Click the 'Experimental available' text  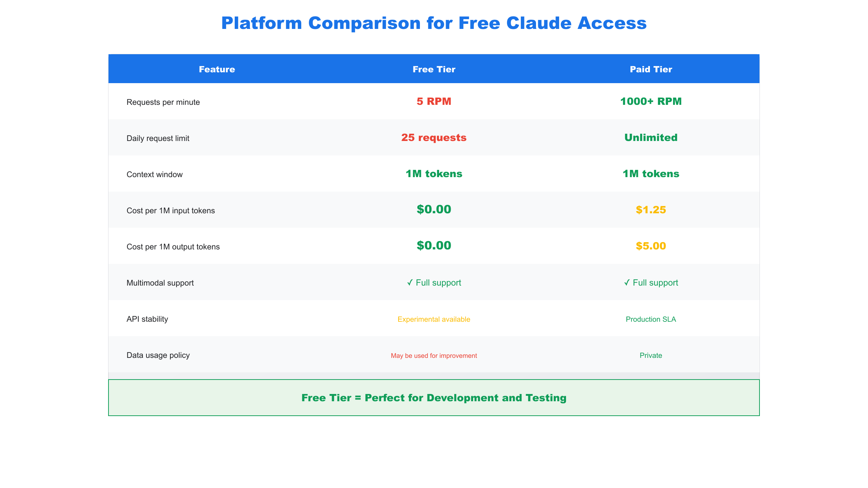click(x=434, y=319)
